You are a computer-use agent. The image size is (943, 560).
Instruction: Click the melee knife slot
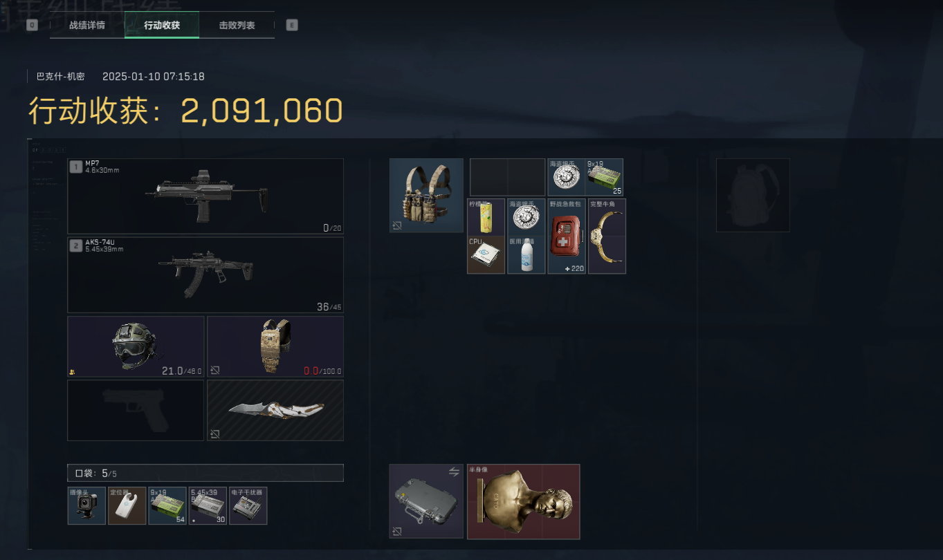[275, 410]
